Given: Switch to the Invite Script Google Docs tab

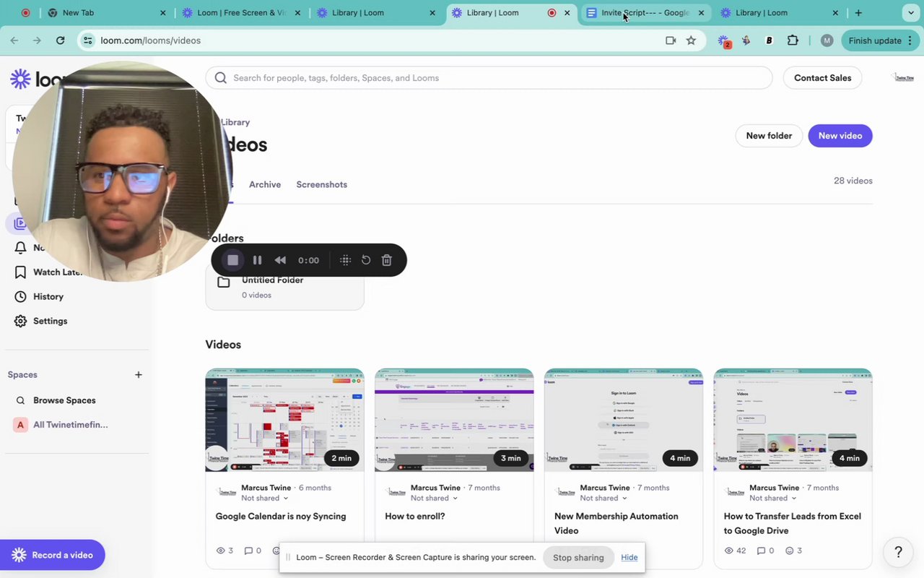Looking at the screenshot, I should pyautogui.click(x=645, y=13).
